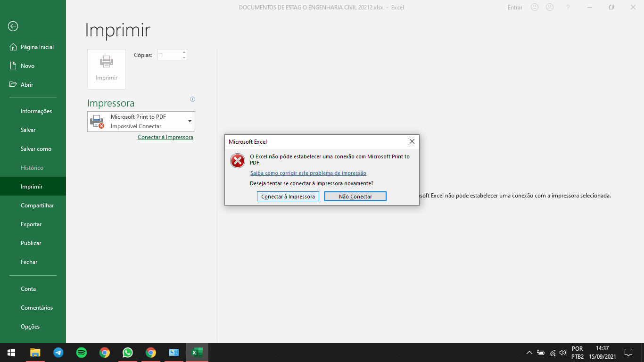Viewport: 644px width, 362px height.
Task: Open Opções in the sidebar
Action: (x=33, y=327)
